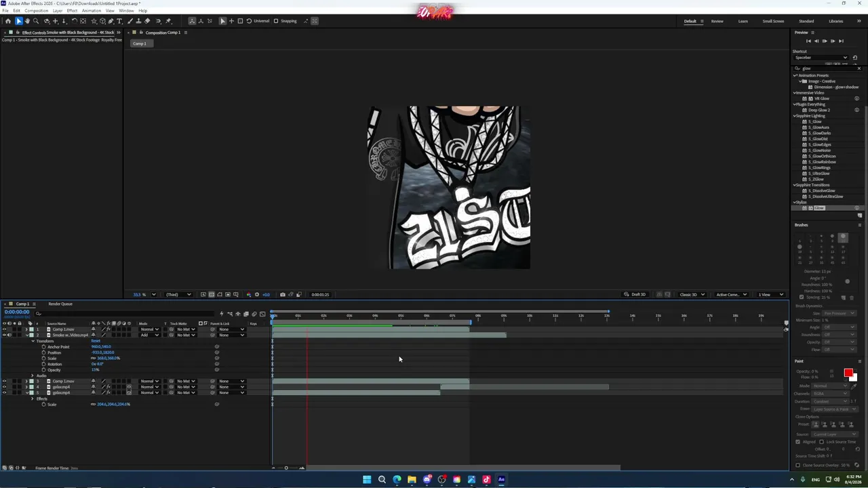Click the Universal axis mode icon
Viewport: 868px width, 488px height.
click(x=249, y=21)
